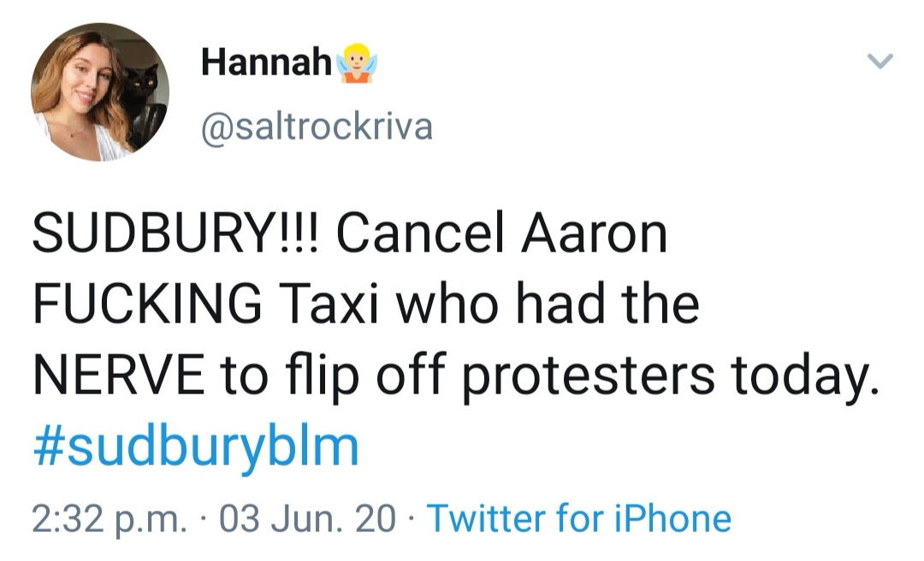Click the fairy emoji beside Hannah's name

coord(358,64)
